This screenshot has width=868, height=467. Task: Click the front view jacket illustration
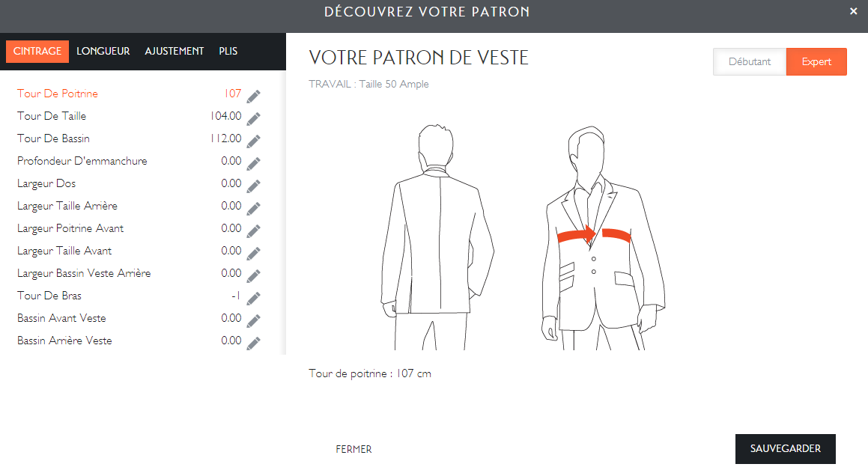599,239
